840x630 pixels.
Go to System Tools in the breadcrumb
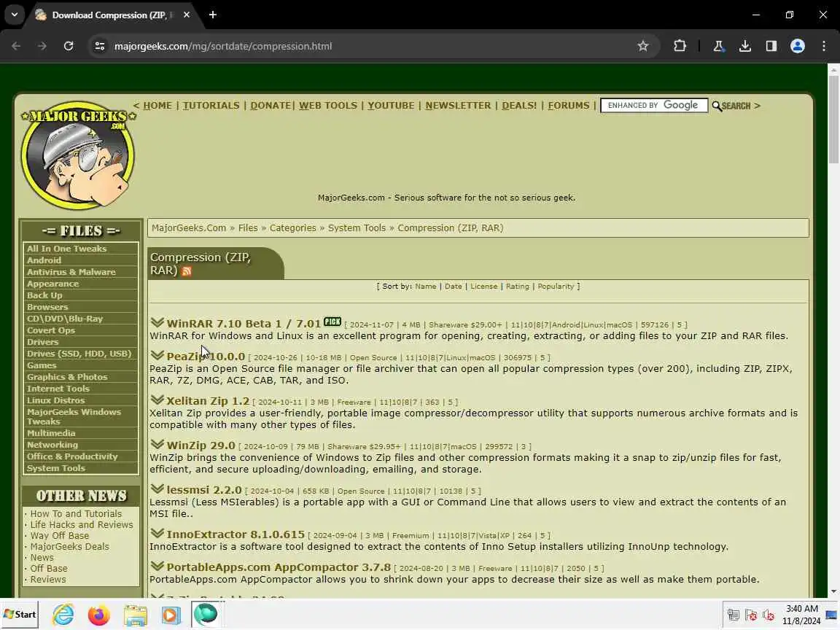point(357,228)
